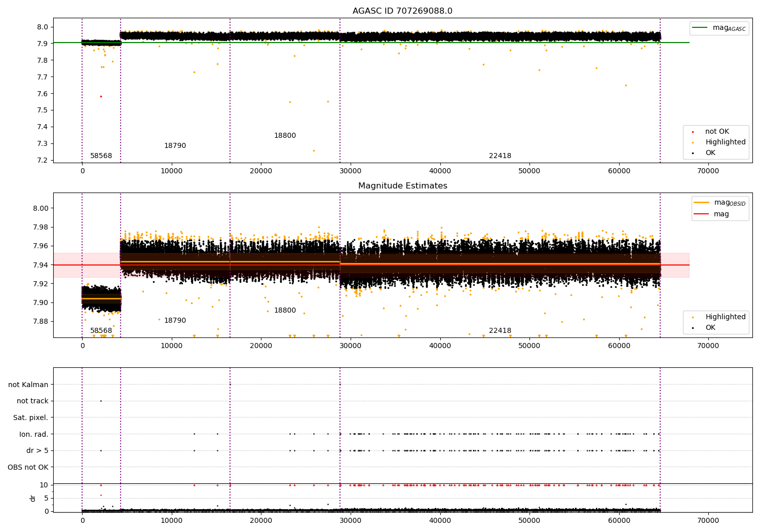
Task: Click y-axis tick '7.2' in AGASC ID plot
Action: [x=44, y=160]
